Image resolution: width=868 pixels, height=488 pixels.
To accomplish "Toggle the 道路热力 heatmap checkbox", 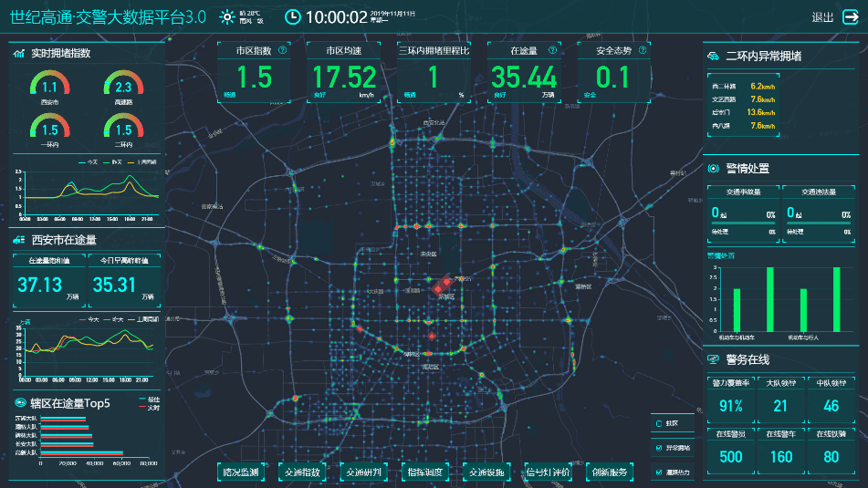I will (658, 472).
